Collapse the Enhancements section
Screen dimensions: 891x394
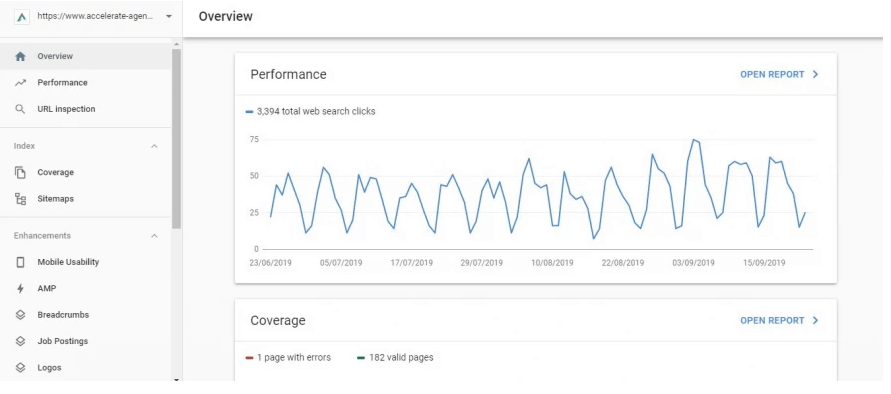[x=154, y=236]
